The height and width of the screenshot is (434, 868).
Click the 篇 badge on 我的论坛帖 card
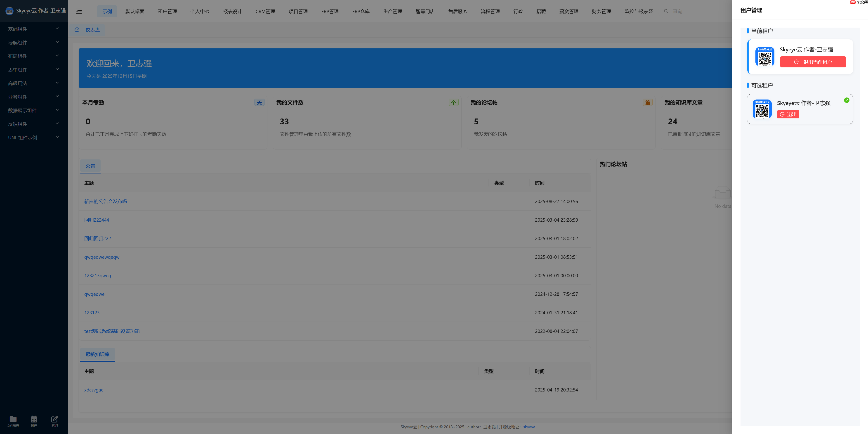click(647, 102)
